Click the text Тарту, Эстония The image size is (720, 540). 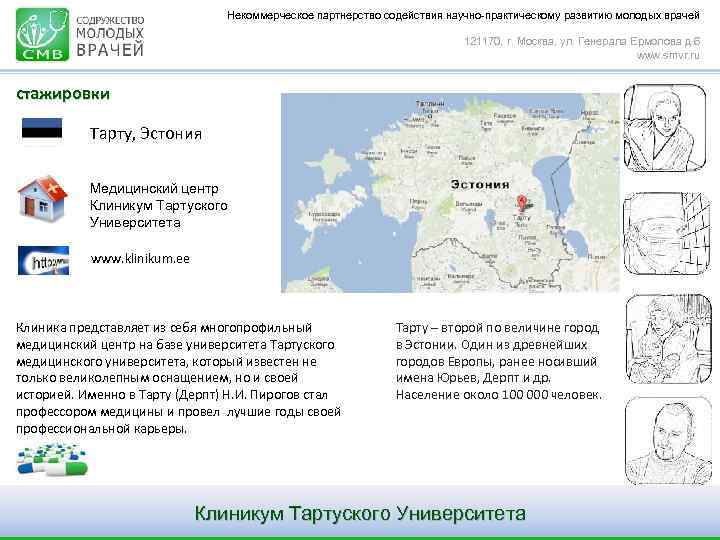(x=146, y=134)
